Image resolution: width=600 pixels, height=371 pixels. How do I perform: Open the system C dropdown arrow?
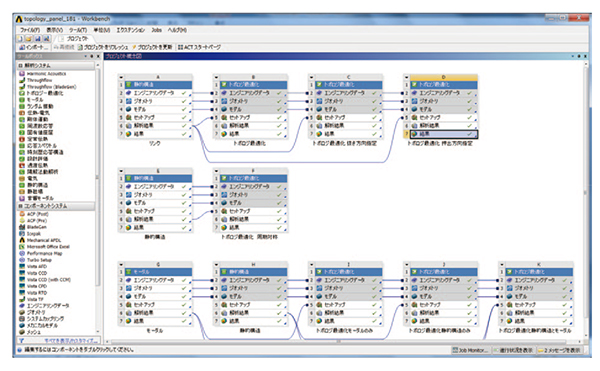311,77
